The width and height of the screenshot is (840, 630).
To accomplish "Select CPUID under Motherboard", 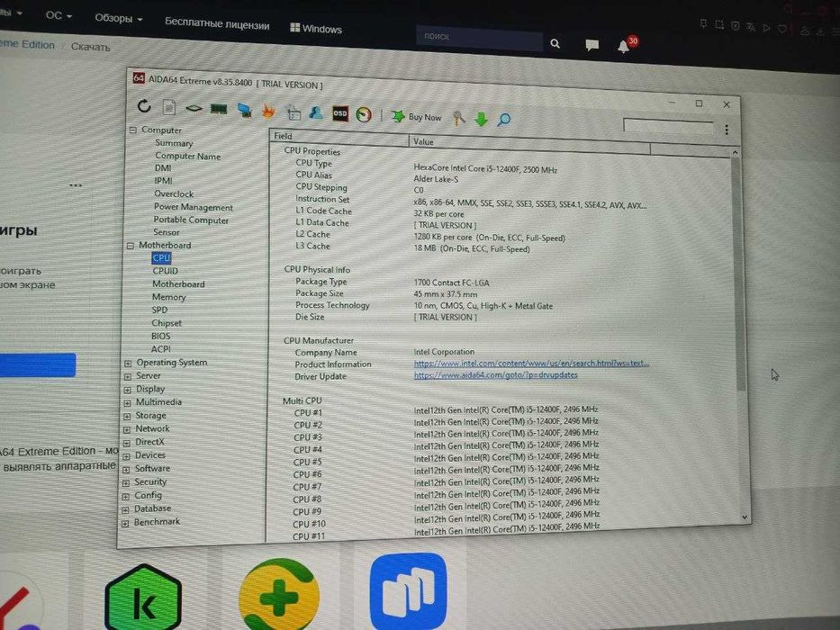I will pos(165,271).
